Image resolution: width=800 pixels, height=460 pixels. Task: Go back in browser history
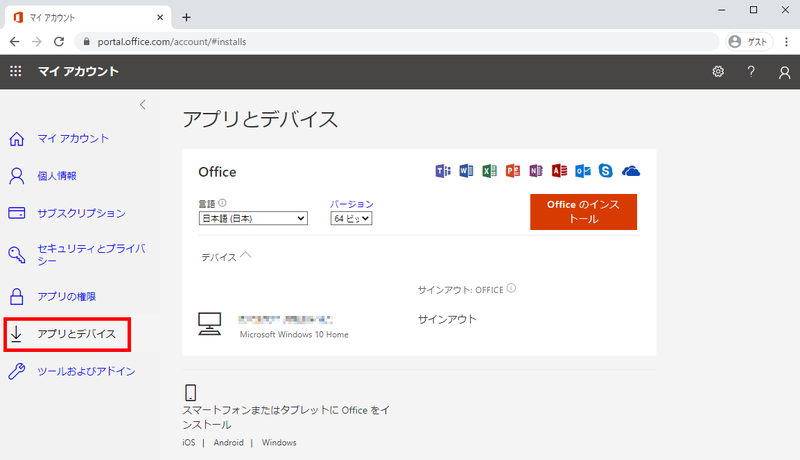14,42
